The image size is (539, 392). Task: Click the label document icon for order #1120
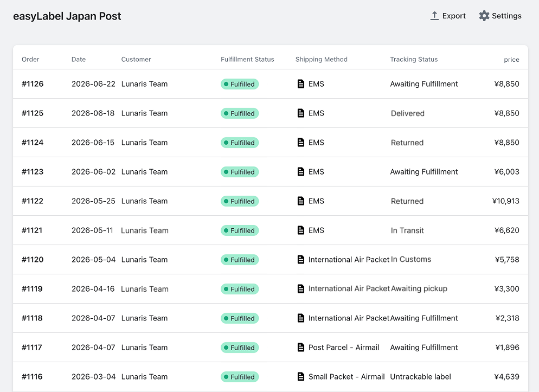pyautogui.click(x=300, y=259)
